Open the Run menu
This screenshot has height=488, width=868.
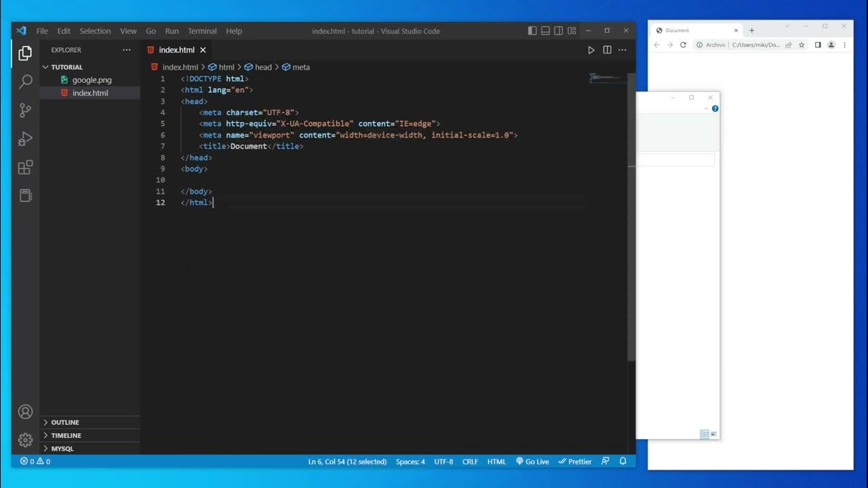point(172,31)
